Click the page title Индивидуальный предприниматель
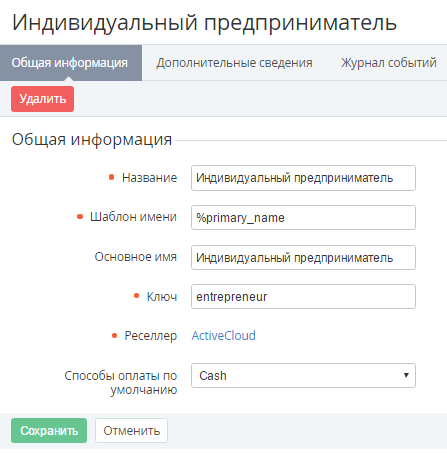This screenshot has width=447, height=454. 204,23
